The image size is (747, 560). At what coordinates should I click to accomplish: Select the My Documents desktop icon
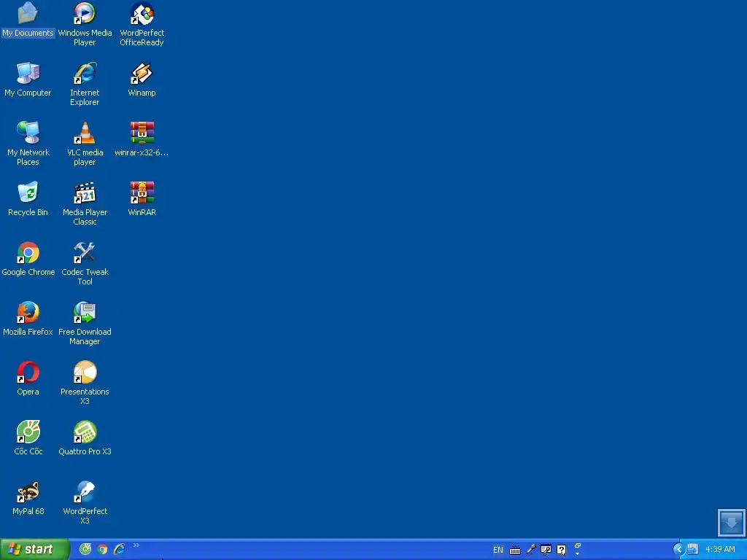(x=28, y=19)
